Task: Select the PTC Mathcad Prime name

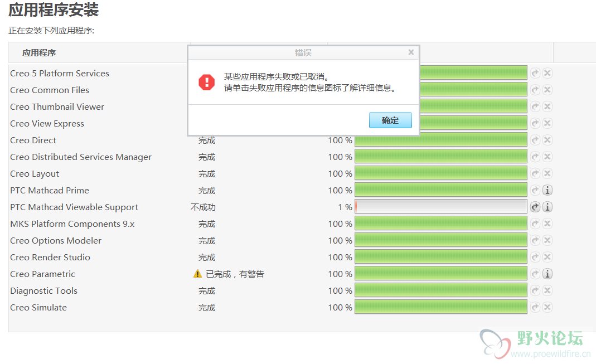Action: pyautogui.click(x=50, y=190)
